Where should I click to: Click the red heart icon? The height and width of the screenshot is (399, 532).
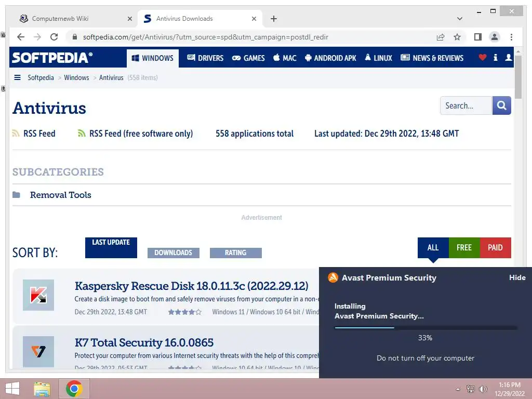[x=483, y=57]
